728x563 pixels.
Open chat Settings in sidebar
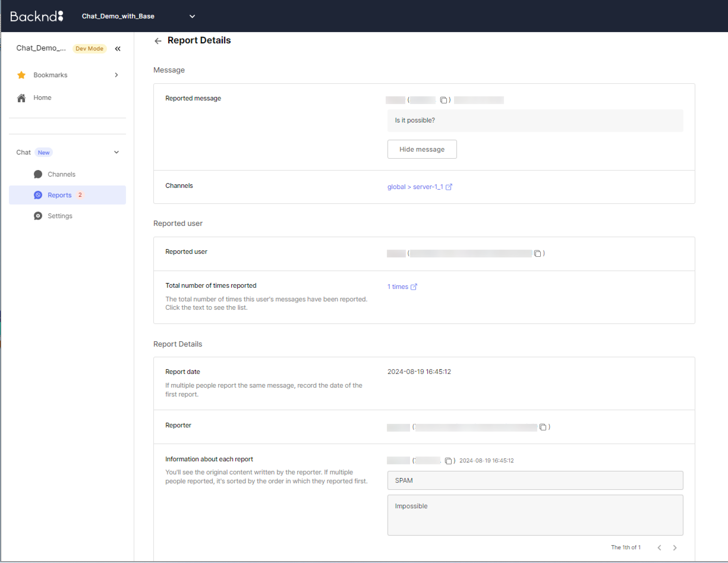point(67,216)
